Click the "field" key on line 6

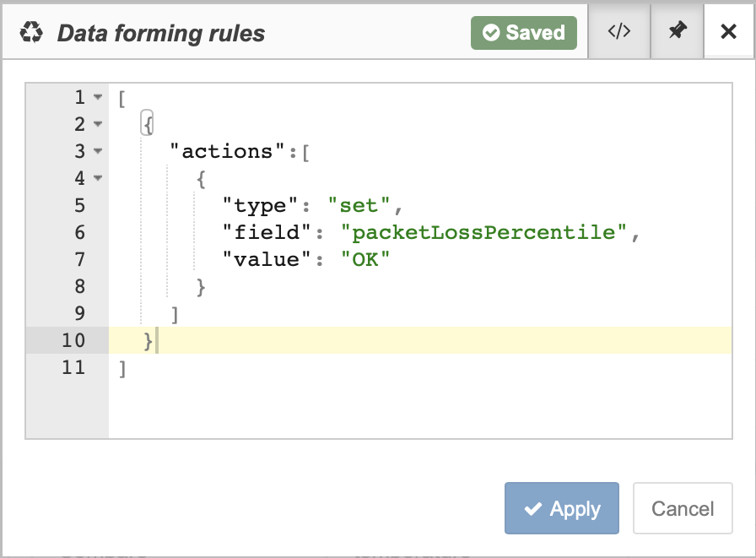point(267,232)
